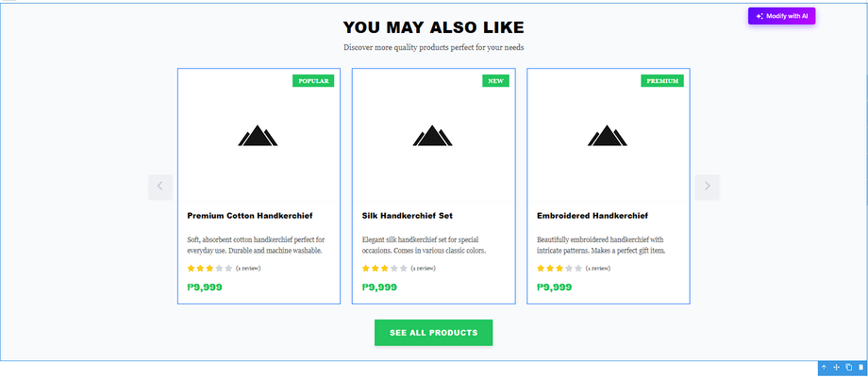Image resolution: width=868 pixels, height=377 pixels.
Task: Click the select parent arrow icon
Action: click(824, 368)
